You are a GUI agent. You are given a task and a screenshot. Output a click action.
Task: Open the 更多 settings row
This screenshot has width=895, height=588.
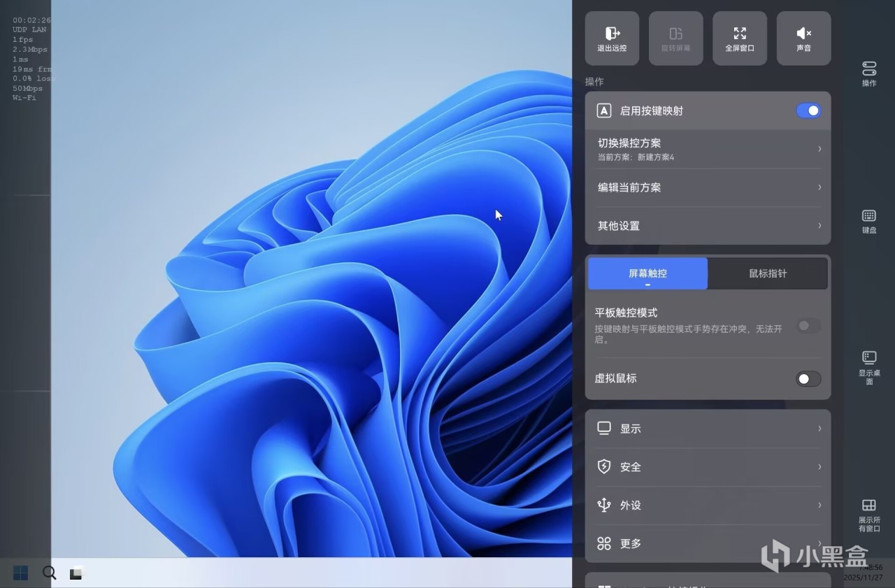coord(708,544)
